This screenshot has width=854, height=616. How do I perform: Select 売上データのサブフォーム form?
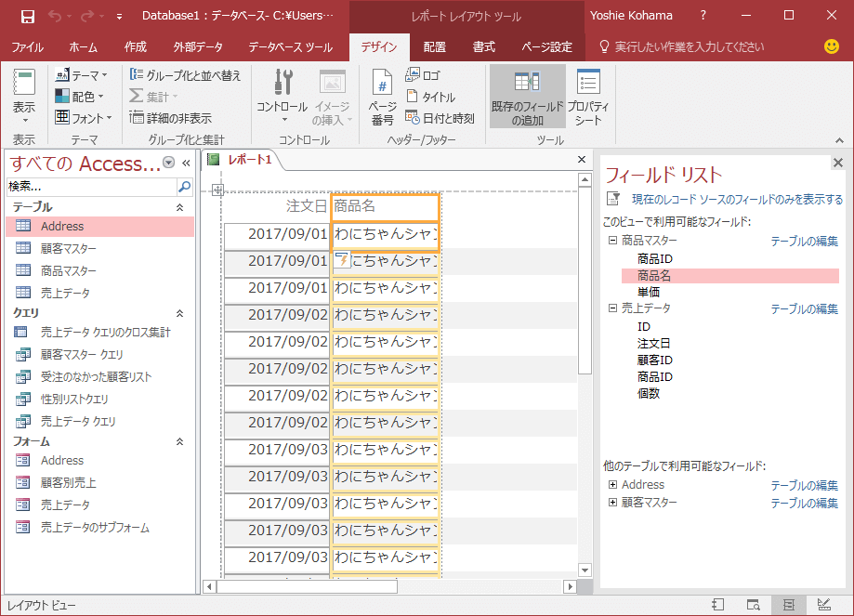(100, 528)
